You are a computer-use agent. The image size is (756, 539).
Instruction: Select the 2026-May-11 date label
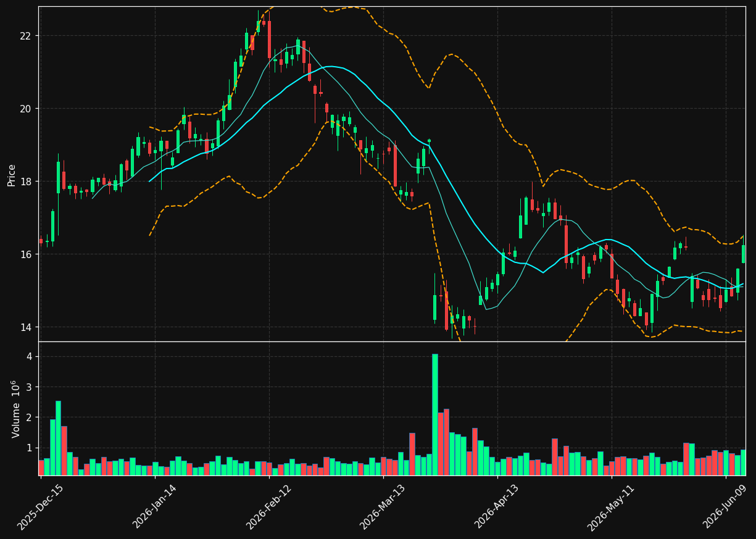click(x=610, y=507)
